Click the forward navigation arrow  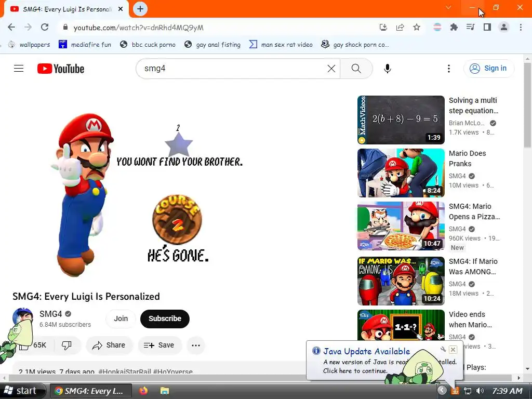pos(28,28)
